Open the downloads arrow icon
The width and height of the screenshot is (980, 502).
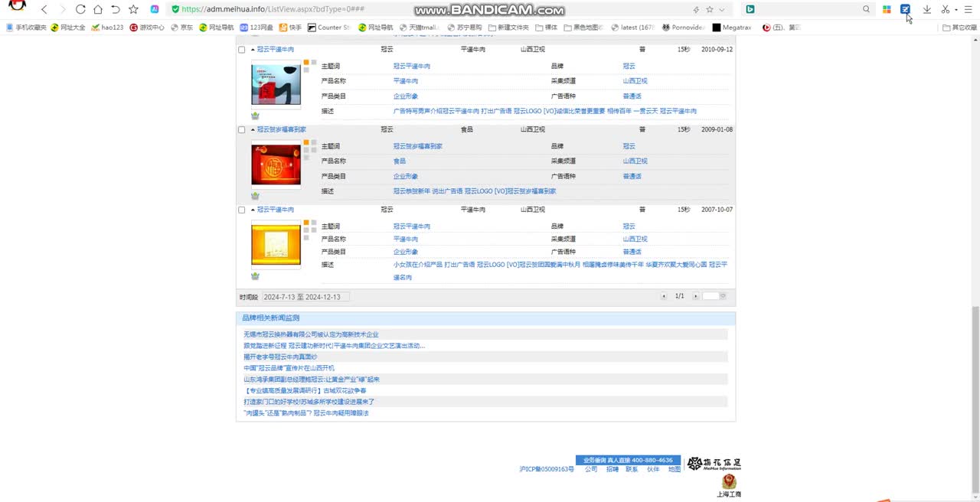[x=926, y=9]
